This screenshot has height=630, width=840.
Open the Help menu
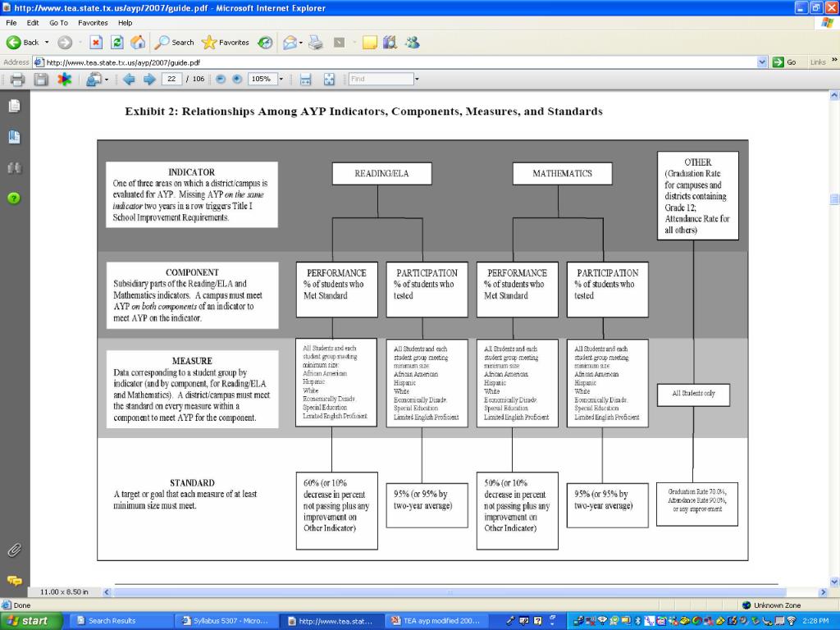125,22
